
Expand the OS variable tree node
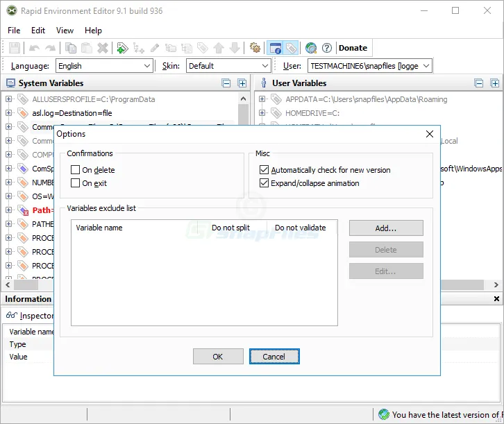click(x=9, y=196)
